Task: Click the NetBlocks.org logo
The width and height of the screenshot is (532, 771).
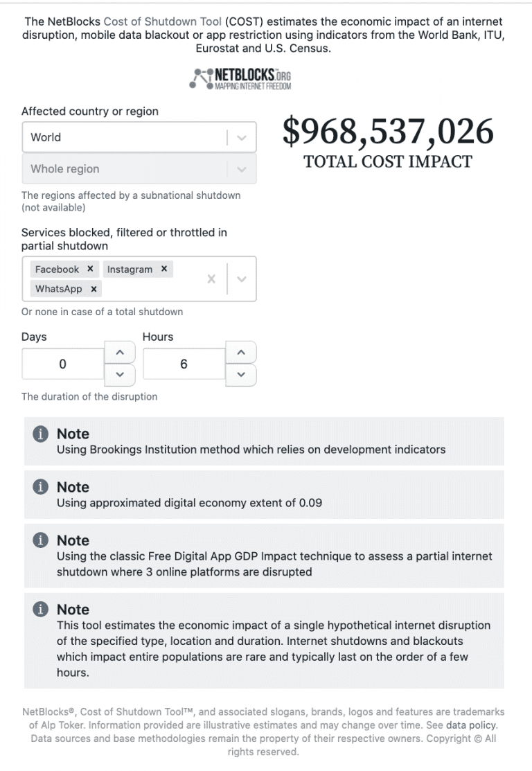Action: coord(240,78)
